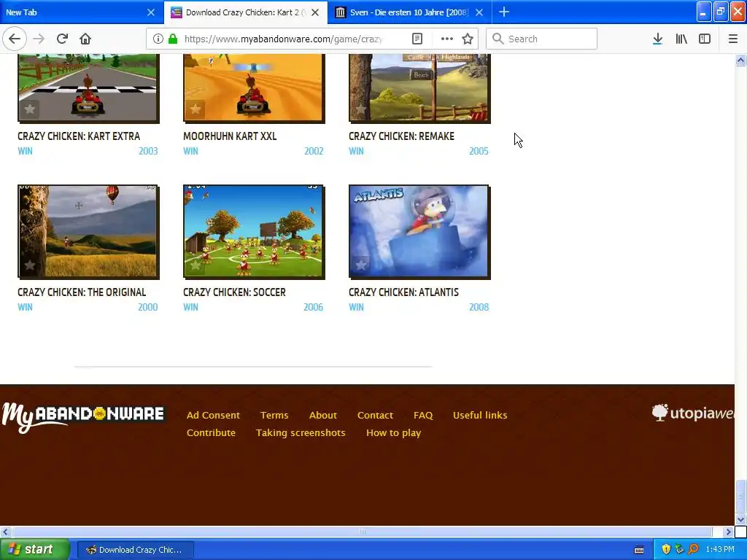Click the vertical scrollbar up arrow
Screen dimensions: 747x560
click(740, 60)
